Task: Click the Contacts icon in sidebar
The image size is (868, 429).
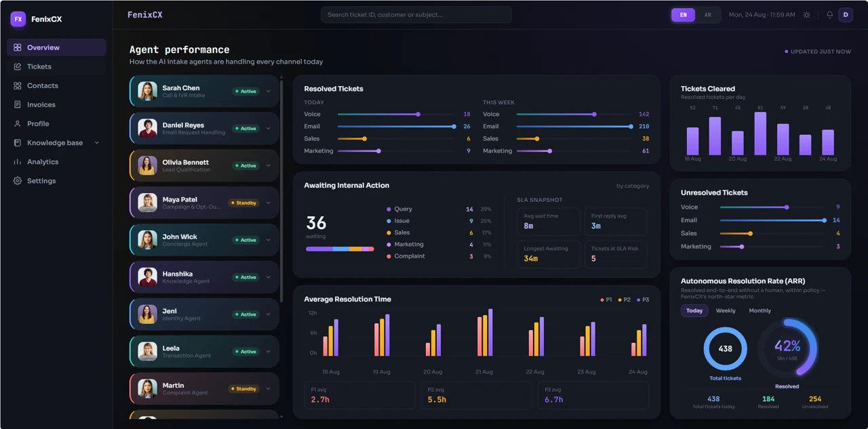Action: 18,85
